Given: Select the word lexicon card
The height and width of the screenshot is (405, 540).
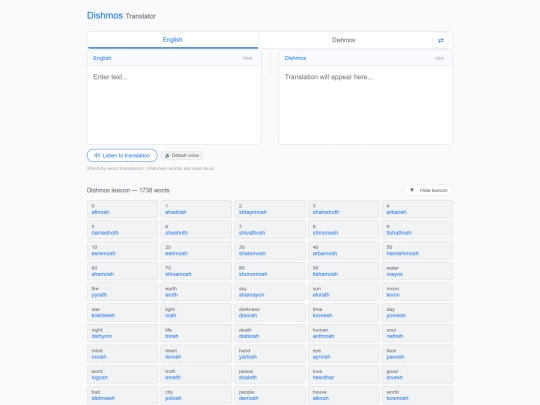Looking at the screenshot, I should click(x=123, y=374).
